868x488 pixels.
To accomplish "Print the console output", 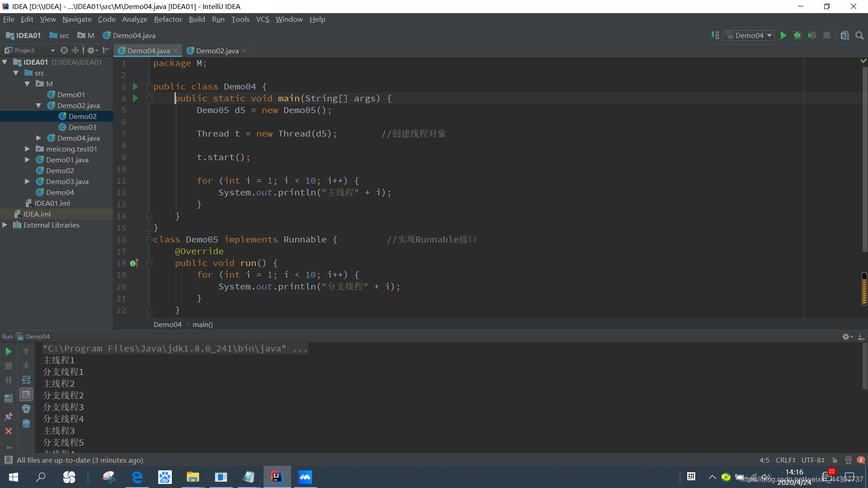I will [26, 409].
